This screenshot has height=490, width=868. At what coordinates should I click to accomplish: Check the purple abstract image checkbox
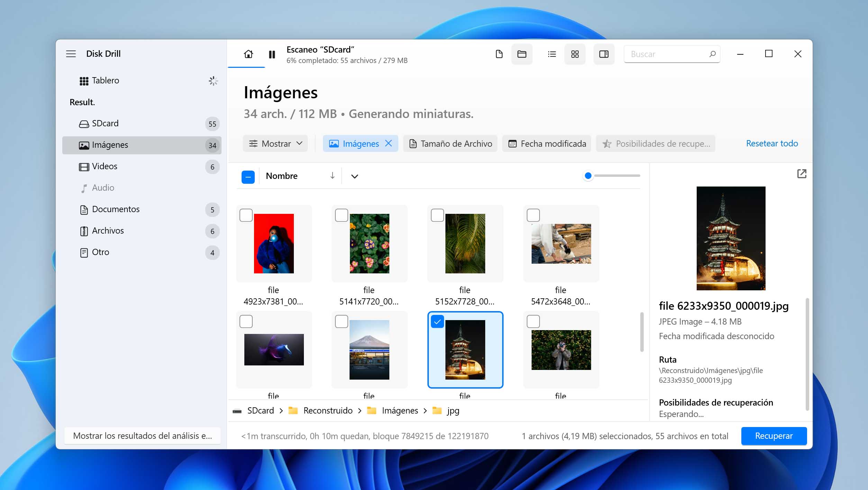pos(246,321)
